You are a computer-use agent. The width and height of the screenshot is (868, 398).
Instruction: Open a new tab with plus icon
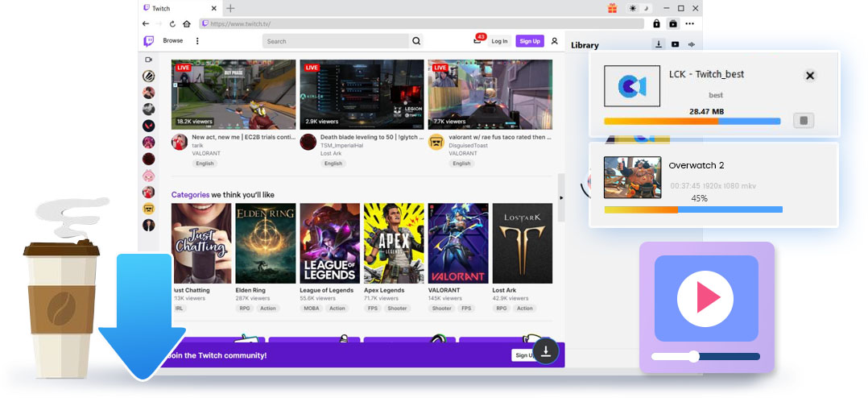tap(231, 8)
